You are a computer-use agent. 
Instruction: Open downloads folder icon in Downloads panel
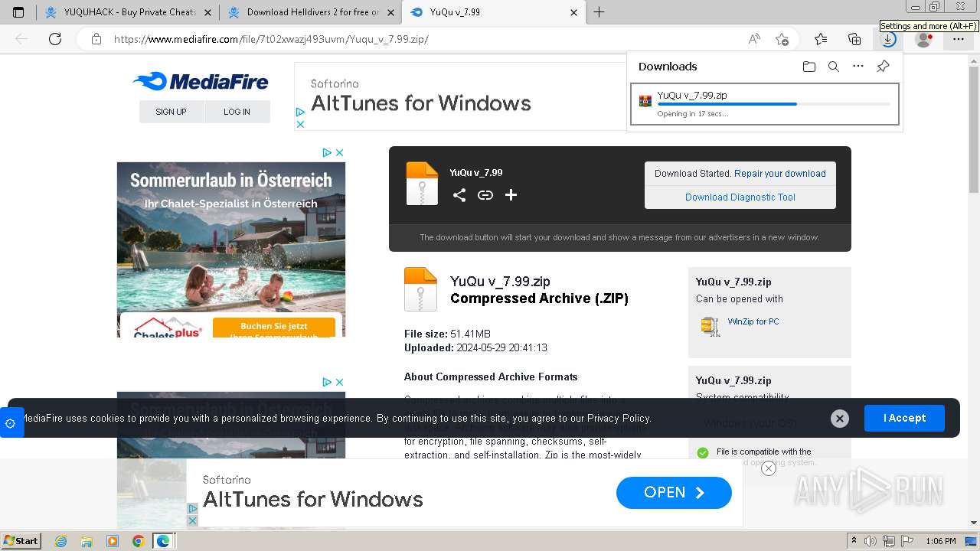[x=809, y=67]
